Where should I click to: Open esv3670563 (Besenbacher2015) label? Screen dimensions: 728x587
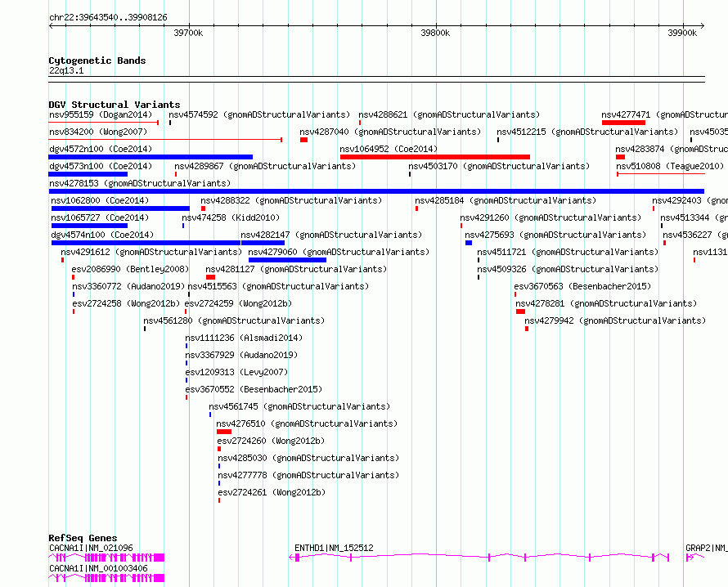[582, 286]
